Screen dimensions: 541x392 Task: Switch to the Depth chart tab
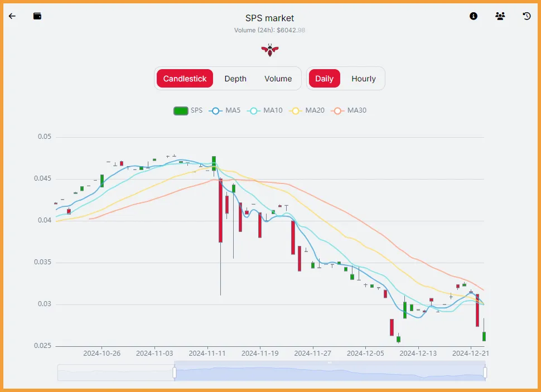click(235, 79)
